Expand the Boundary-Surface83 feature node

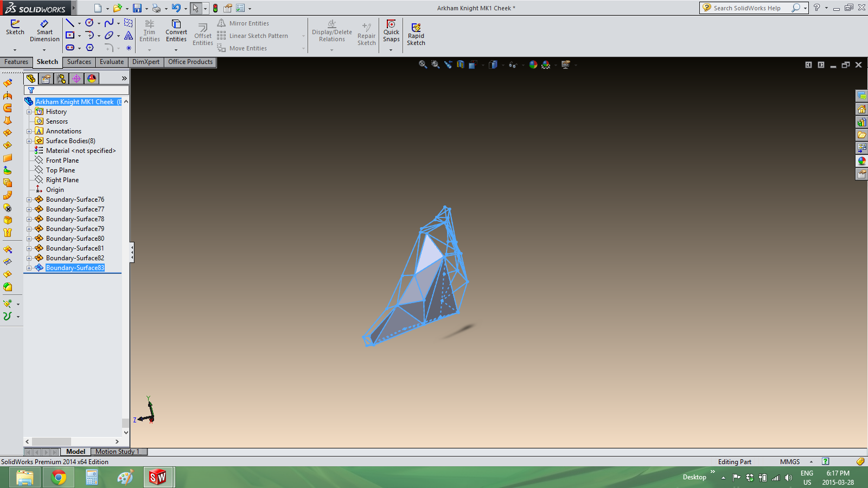(29, 268)
